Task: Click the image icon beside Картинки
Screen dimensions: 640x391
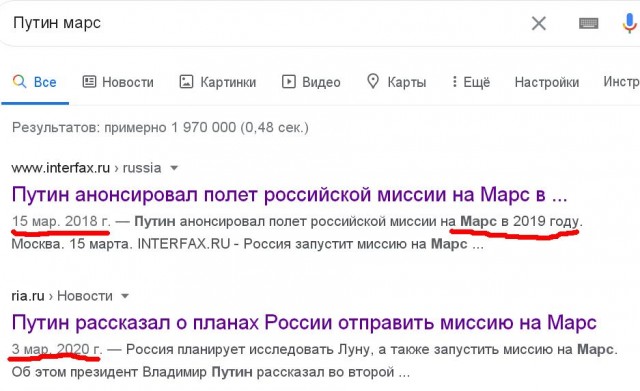Action: 187,82
